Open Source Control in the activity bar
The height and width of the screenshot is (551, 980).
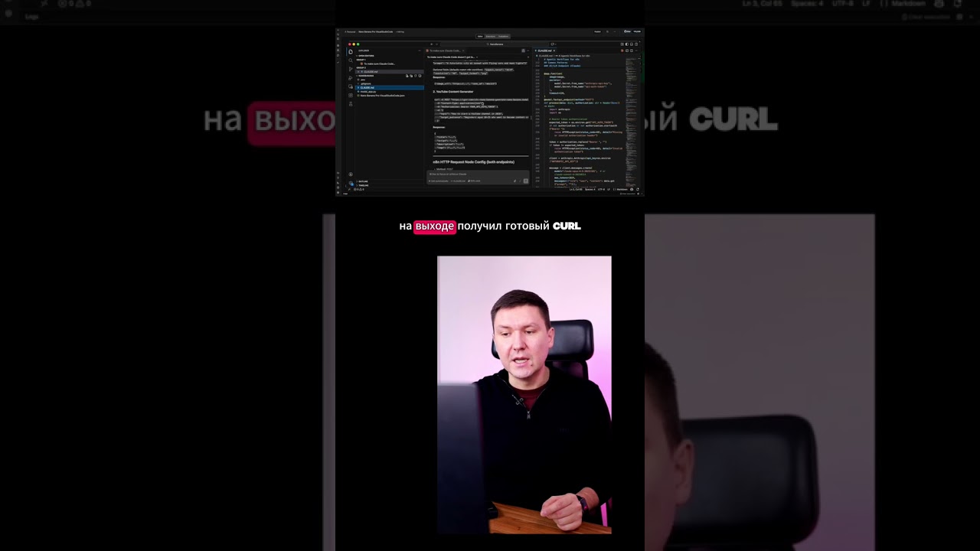(x=351, y=69)
